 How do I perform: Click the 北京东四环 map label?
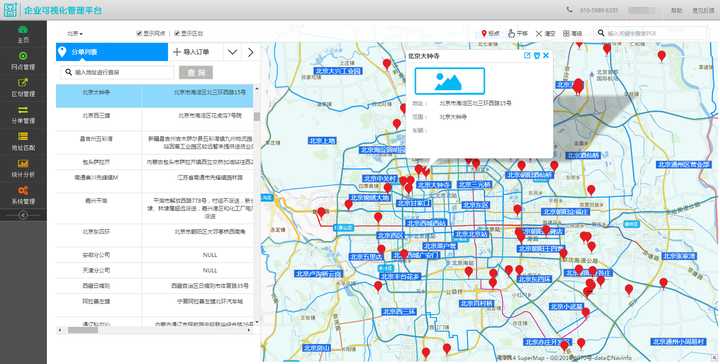534,279
